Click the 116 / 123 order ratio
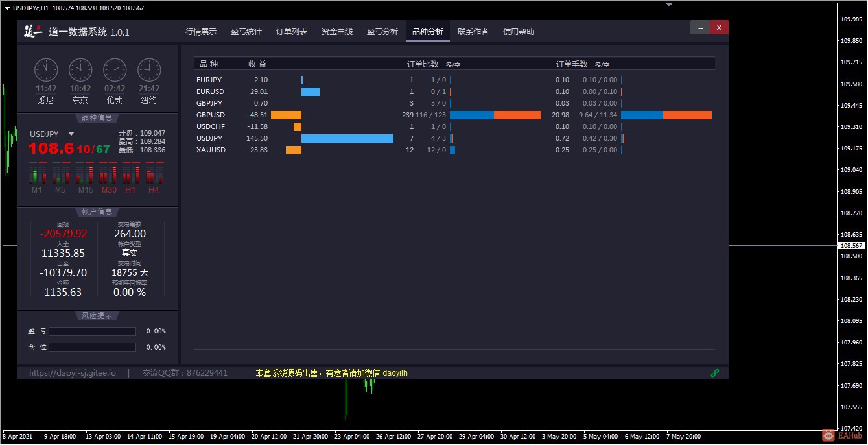 tap(431, 115)
